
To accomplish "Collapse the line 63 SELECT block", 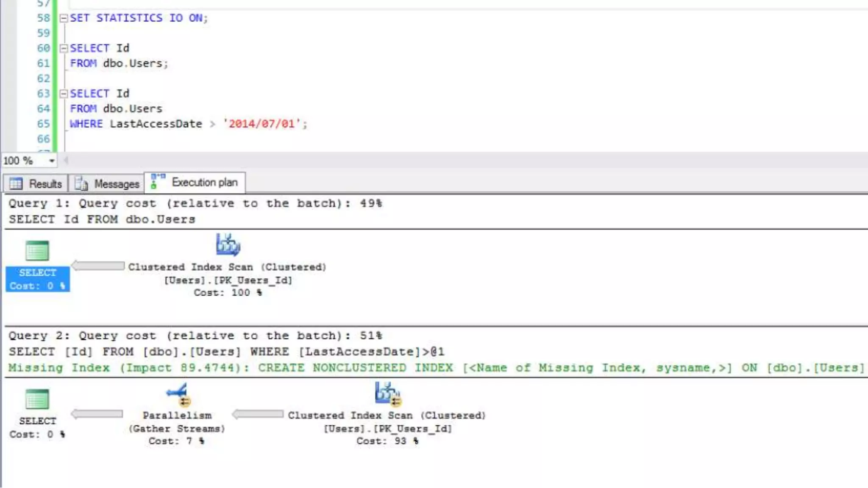I will (64, 94).
